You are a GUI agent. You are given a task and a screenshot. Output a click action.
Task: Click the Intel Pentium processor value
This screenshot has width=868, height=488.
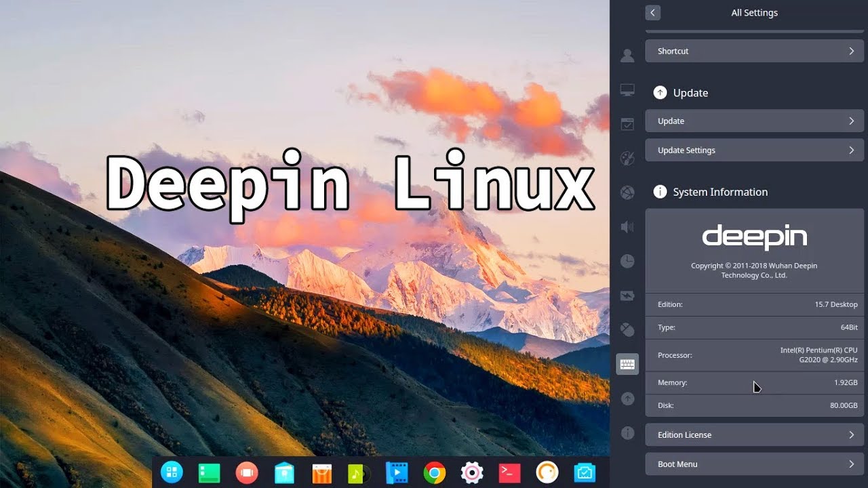pos(818,355)
